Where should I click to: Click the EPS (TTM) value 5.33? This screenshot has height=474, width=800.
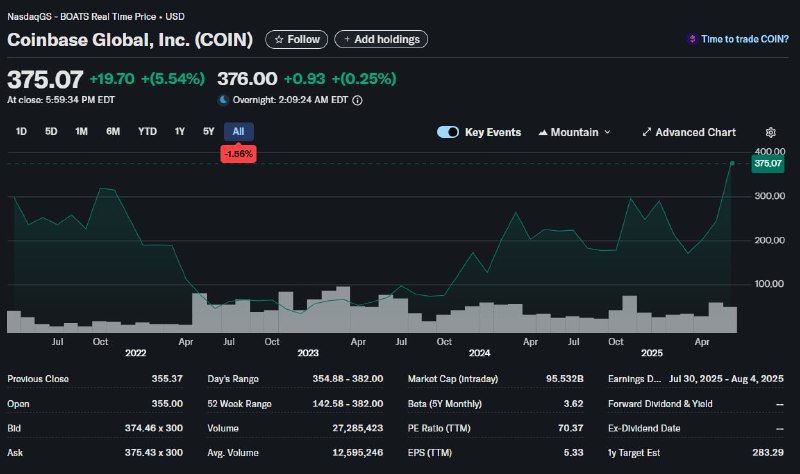(x=573, y=453)
